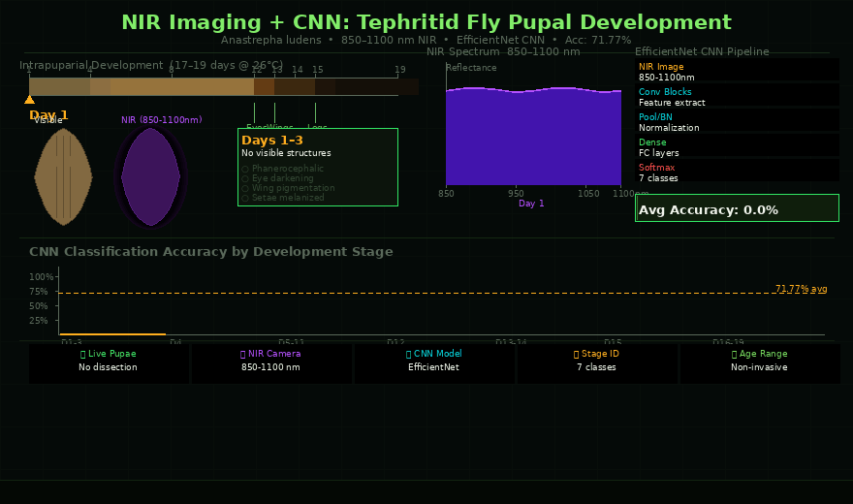Toggle the Setae melanized indicator
Viewport: 853px width, 504px height.
245,198
